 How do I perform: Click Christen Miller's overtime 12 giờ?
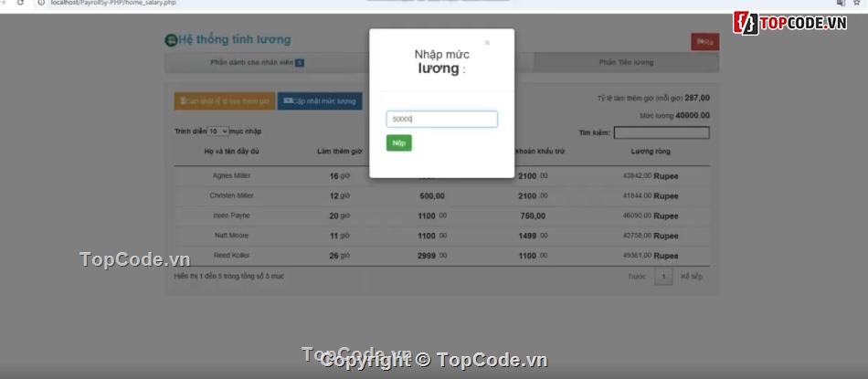click(339, 195)
